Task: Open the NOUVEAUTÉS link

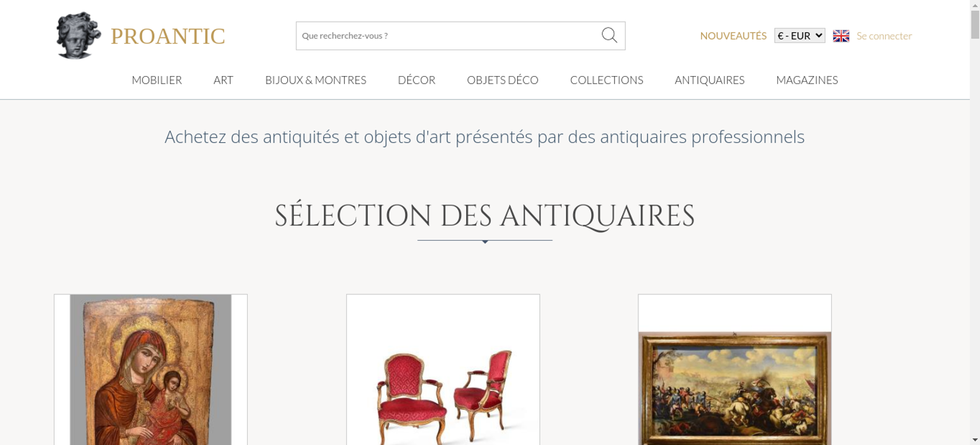Action: click(733, 36)
